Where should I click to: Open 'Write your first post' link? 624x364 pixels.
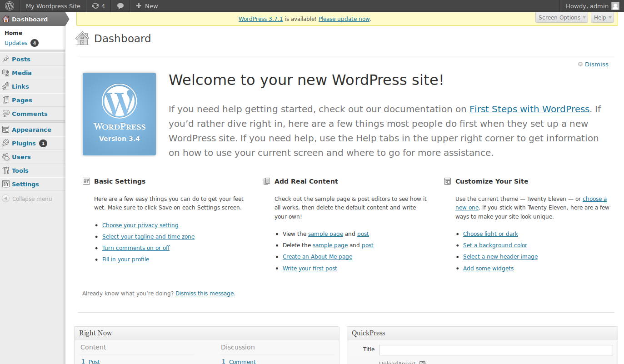click(310, 269)
